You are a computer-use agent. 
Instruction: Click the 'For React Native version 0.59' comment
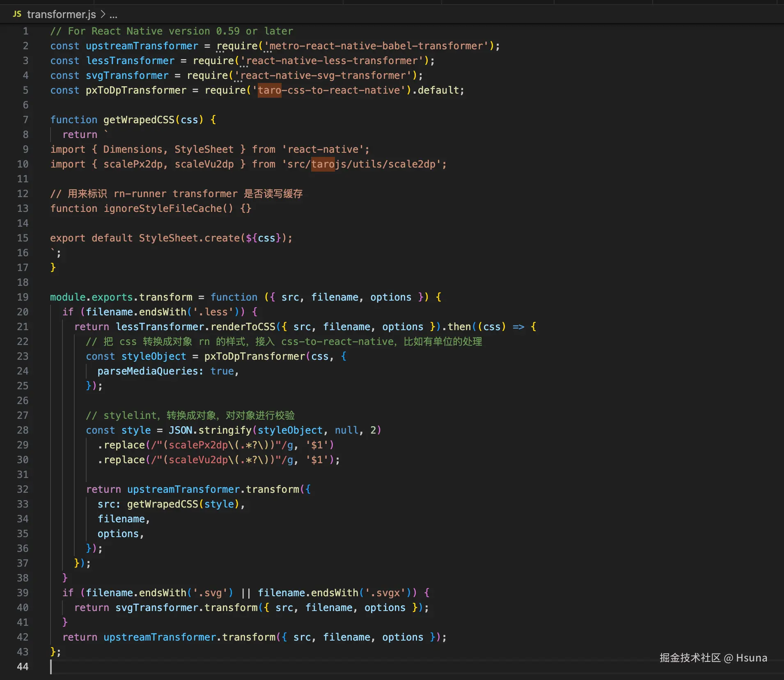(172, 31)
